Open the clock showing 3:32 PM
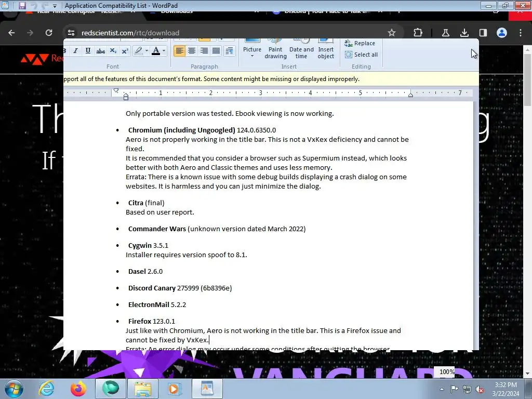 pos(506,389)
